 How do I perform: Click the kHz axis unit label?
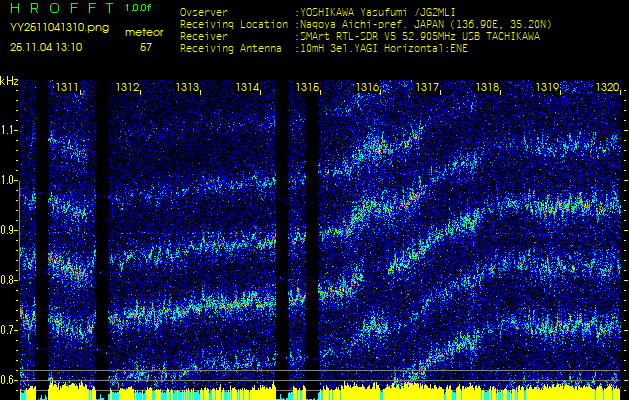(9, 81)
